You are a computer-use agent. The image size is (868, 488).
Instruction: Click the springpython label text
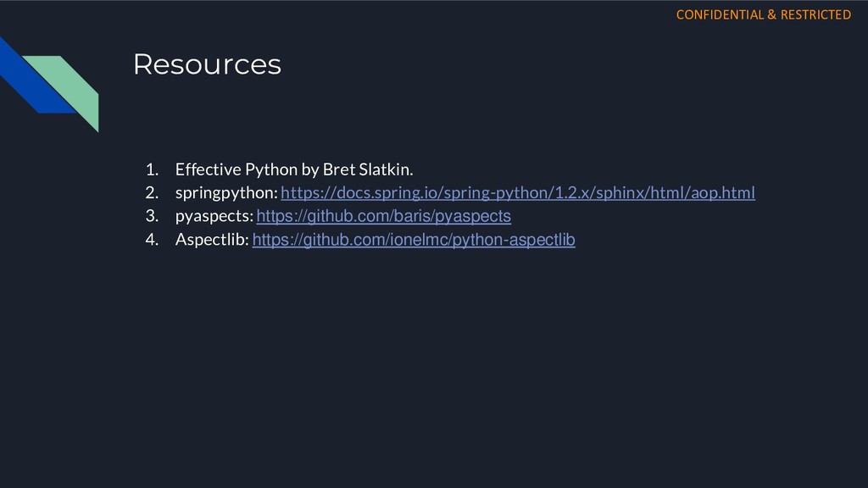click(226, 192)
